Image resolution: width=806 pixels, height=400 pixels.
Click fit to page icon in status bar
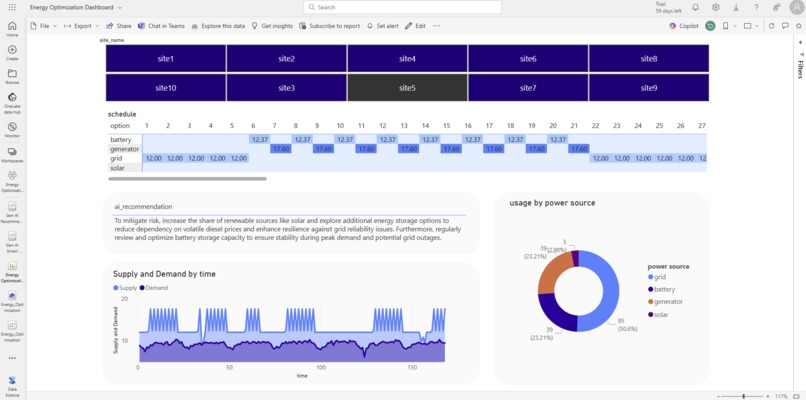(x=798, y=396)
